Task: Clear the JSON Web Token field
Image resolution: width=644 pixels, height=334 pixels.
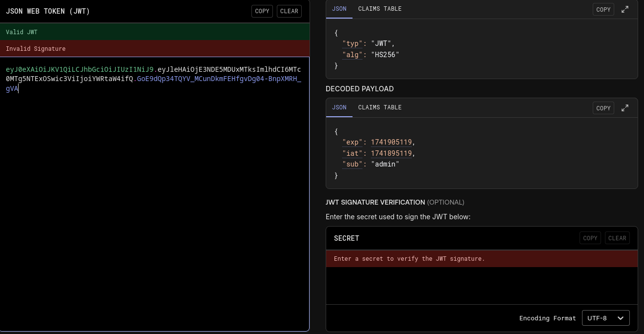Action: click(289, 11)
